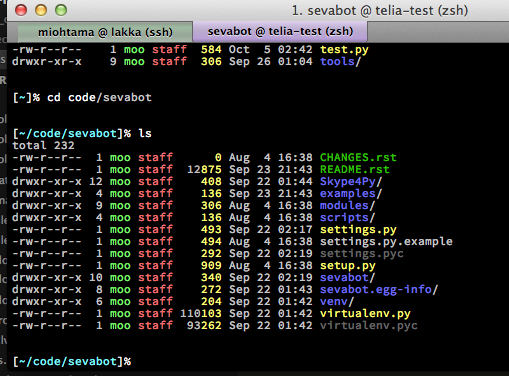
Task: Click the file name virtualenv.py
Action: pos(365,314)
